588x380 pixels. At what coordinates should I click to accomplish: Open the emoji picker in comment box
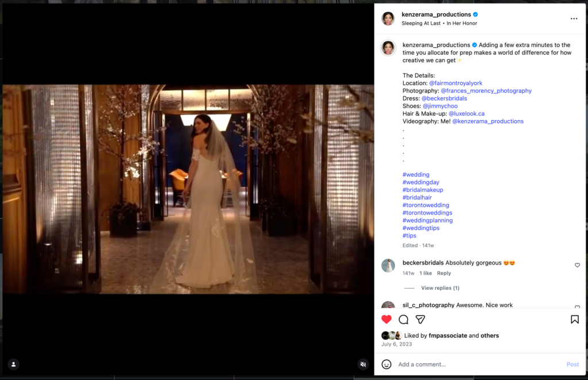point(386,364)
